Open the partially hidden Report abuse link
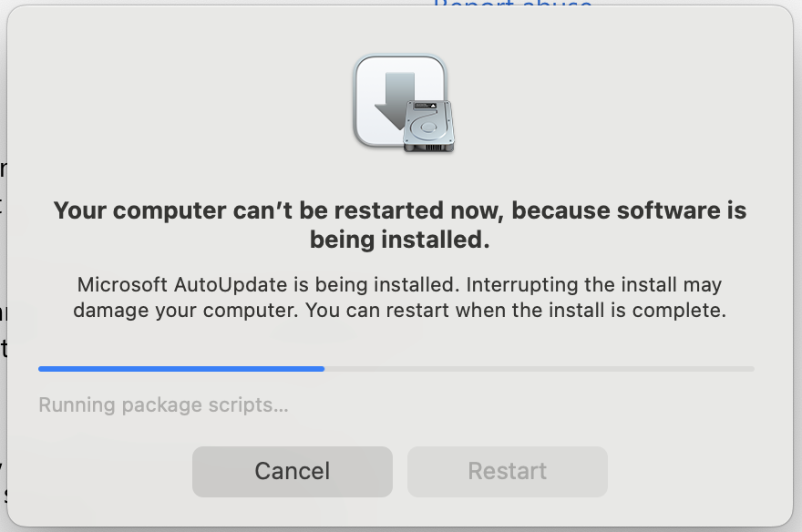Screen dimensions: 802x532 click(512, 3)
